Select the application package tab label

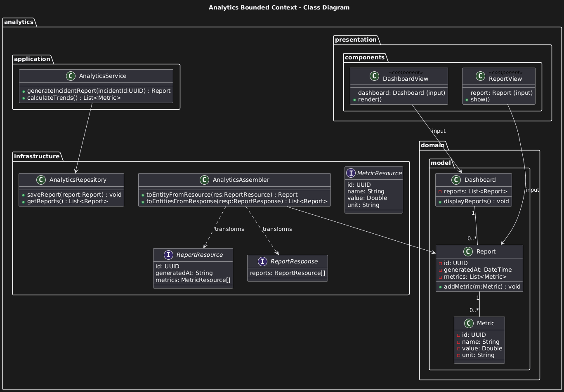31,59
